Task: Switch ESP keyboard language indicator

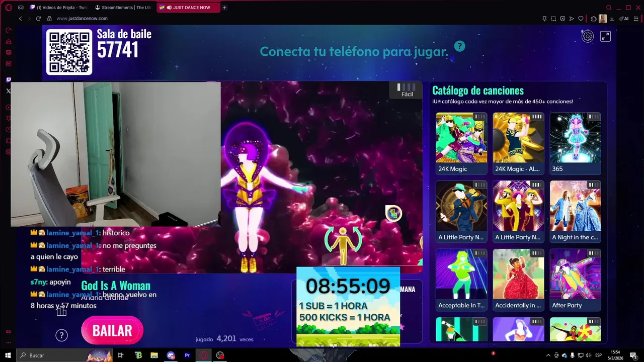Action: click(599, 355)
